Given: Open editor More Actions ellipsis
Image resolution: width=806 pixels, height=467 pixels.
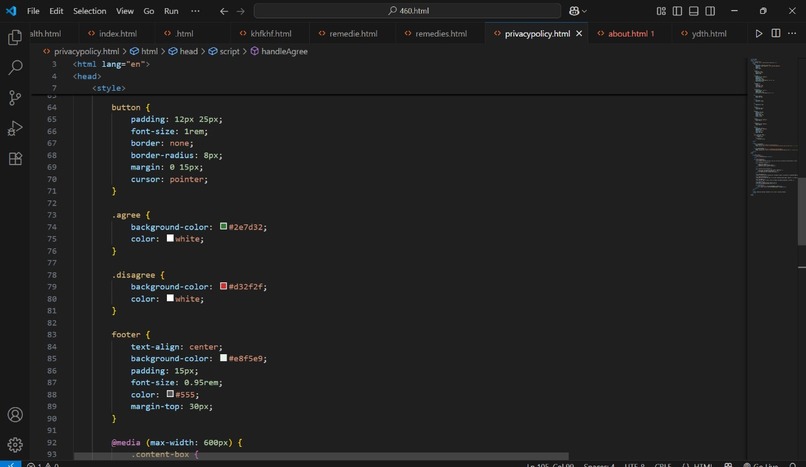Looking at the screenshot, I should pyautogui.click(x=792, y=33).
